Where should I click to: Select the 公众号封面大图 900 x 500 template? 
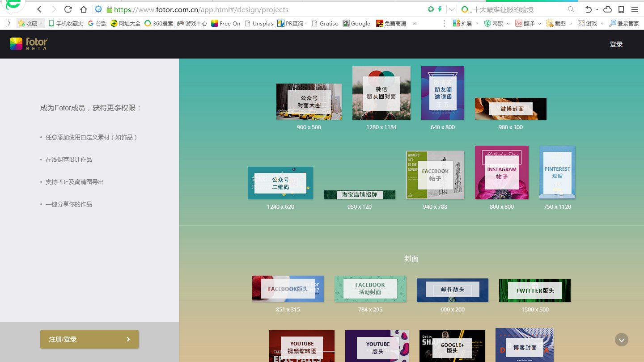pos(309,101)
